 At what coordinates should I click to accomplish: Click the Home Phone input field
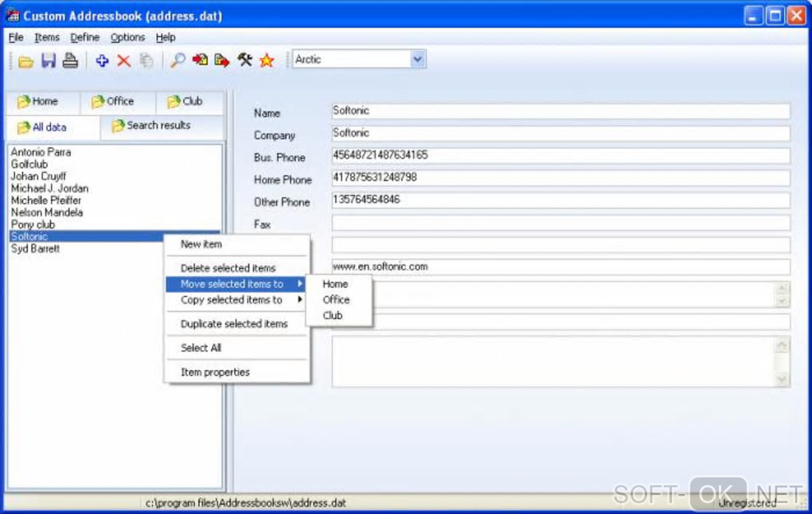tap(561, 177)
